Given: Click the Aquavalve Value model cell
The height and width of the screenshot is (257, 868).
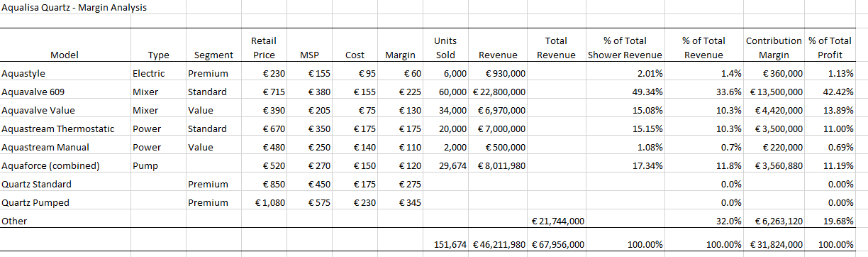Looking at the screenshot, I should tap(38, 110).
